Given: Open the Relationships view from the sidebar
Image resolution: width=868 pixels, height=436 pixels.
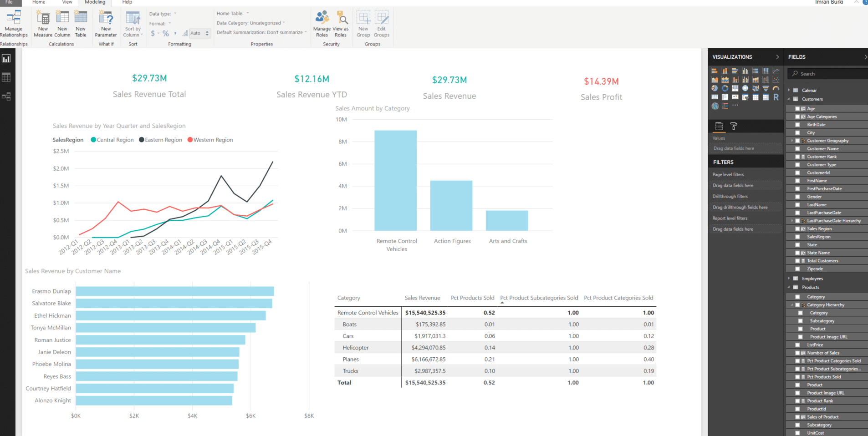Looking at the screenshot, I should [x=6, y=96].
